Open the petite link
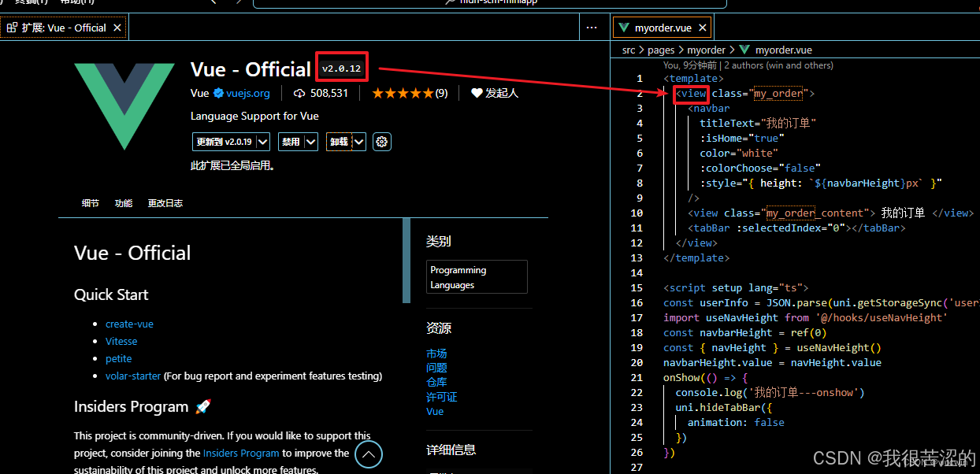 [119, 358]
